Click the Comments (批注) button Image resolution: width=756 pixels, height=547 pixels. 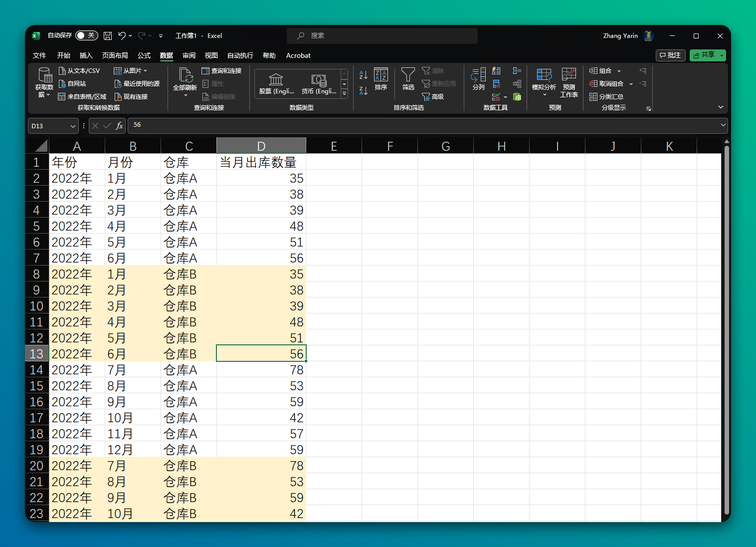point(671,55)
